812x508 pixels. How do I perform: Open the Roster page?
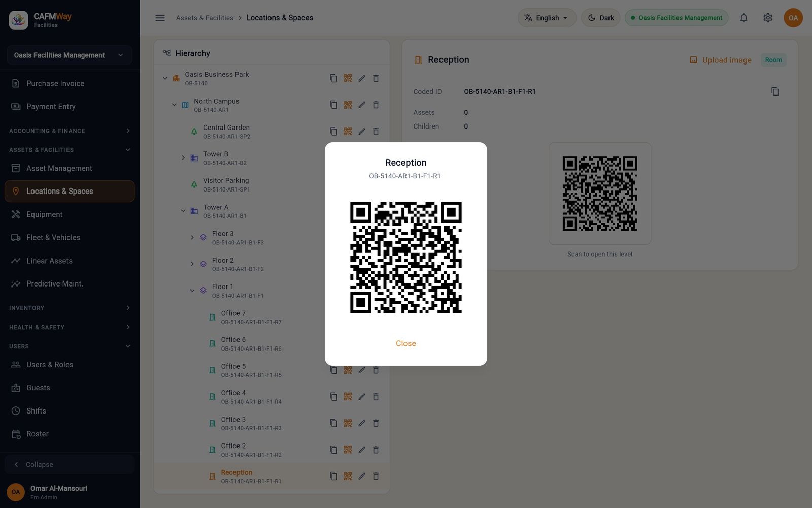coord(70,434)
